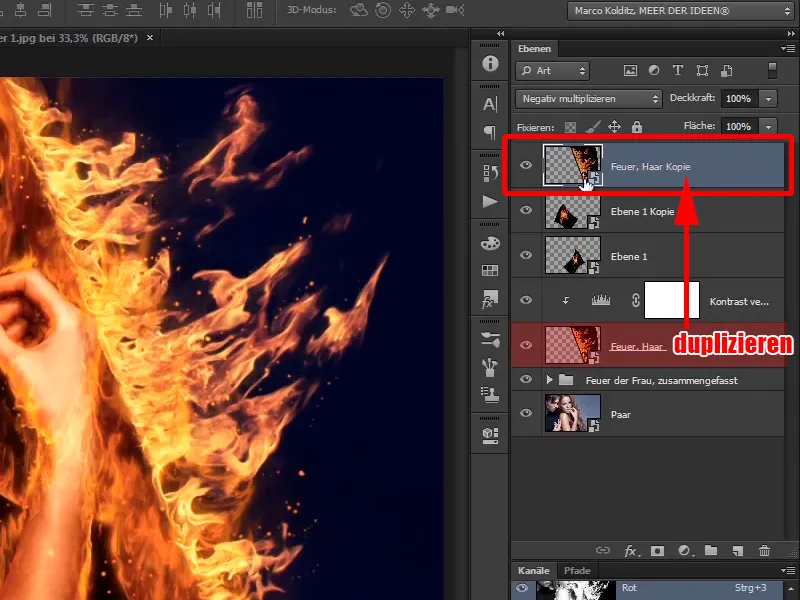Click the 3D slide mode icon
This screenshot has width=800, height=600.
tap(431, 10)
